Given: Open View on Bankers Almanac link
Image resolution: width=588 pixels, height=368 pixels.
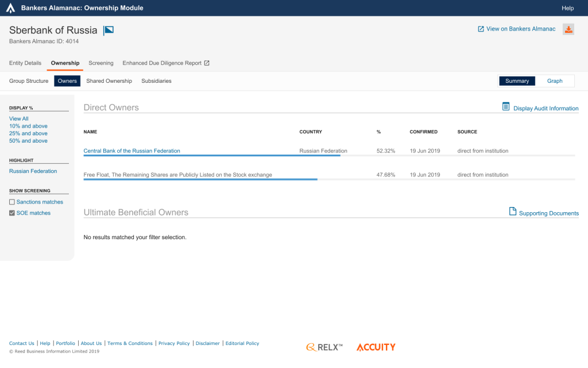Looking at the screenshot, I should (521, 29).
